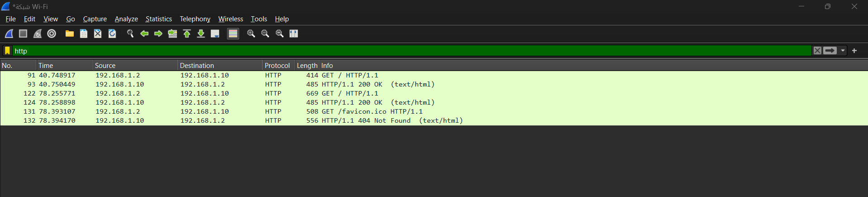This screenshot has width=868, height=197.
Task: Toggle packet list colorization
Action: (233, 34)
